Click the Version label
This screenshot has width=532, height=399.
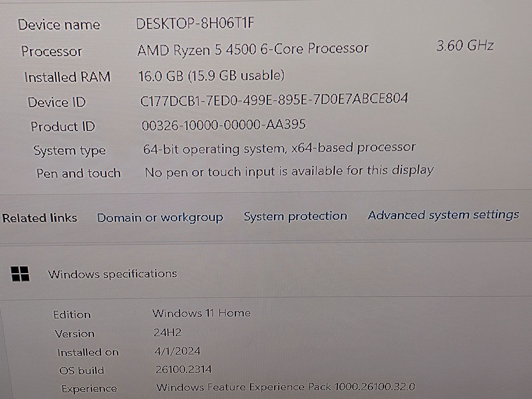pyautogui.click(x=75, y=334)
